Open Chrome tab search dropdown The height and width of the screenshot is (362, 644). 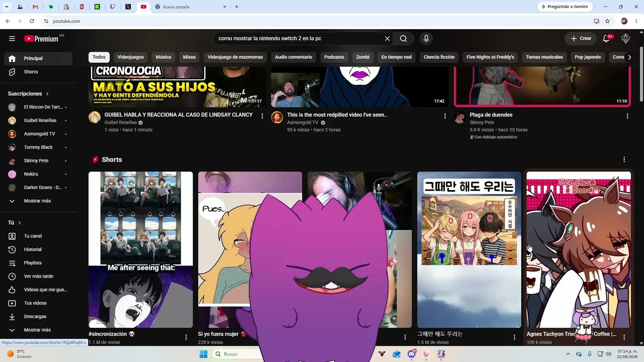tap(7, 7)
